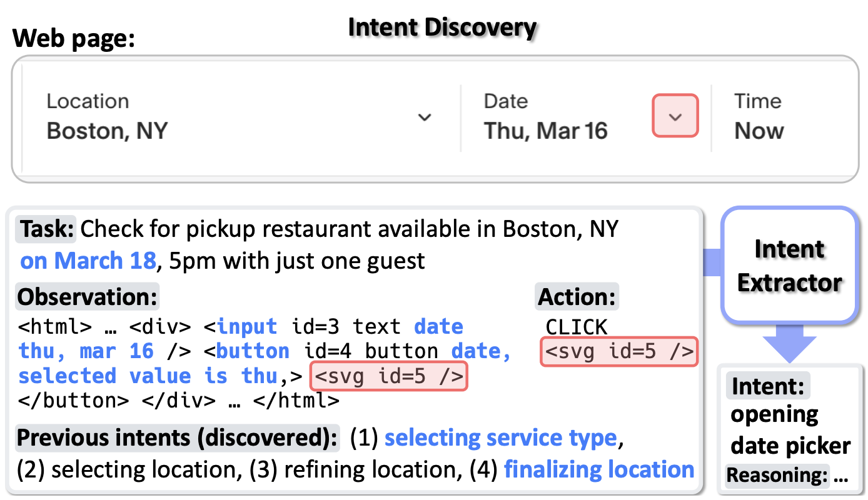Click the opening date picker intent label
Viewport: 868px width, 500px height.
pyautogui.click(x=789, y=429)
